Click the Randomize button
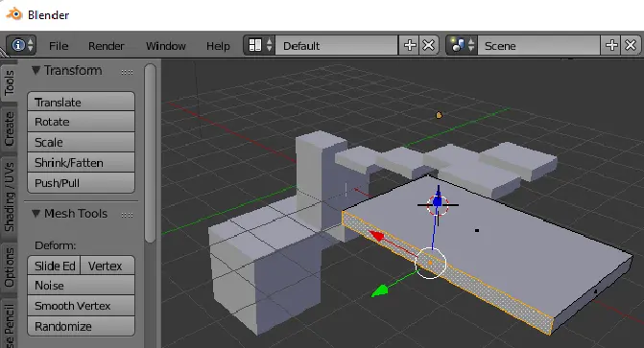This screenshot has width=644, height=348. click(x=81, y=326)
